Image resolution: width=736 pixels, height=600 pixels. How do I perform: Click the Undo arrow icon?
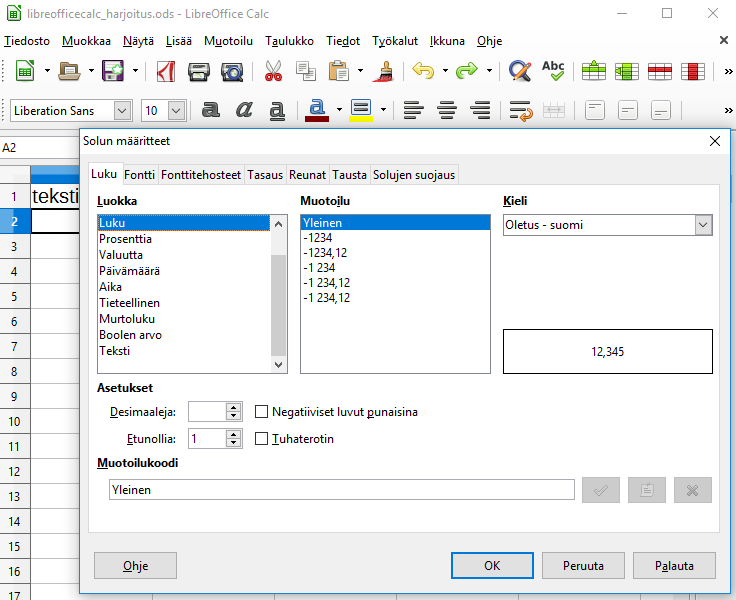[423, 71]
